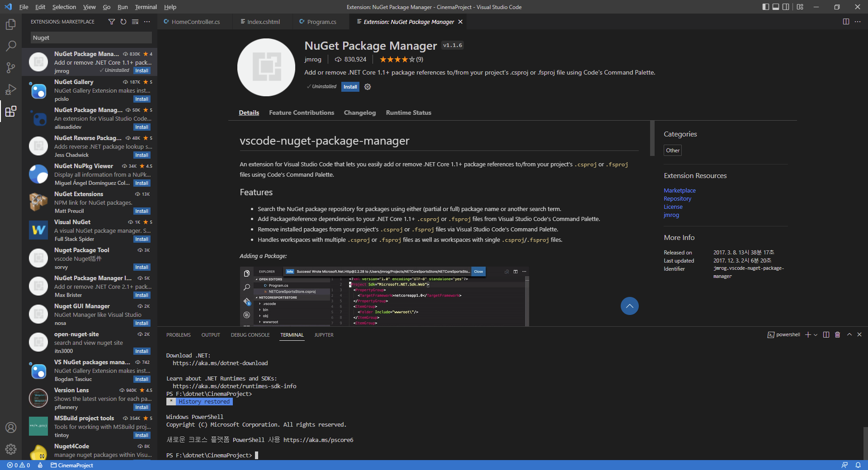Viewport: 868px width, 470px height.
Task: Switch to HomeController.cs tab
Action: coord(195,22)
